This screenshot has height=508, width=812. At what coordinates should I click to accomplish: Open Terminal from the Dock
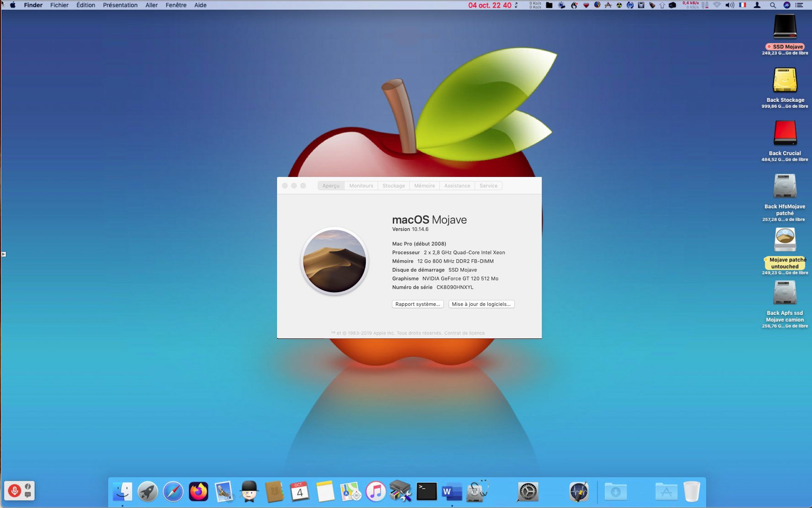point(427,492)
